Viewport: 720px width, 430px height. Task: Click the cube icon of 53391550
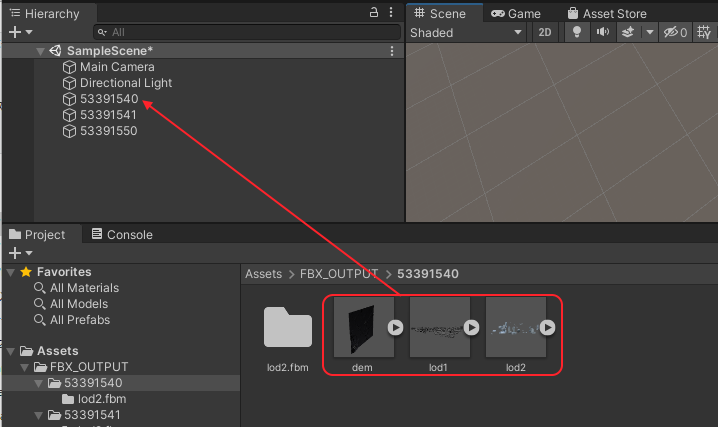(69, 132)
